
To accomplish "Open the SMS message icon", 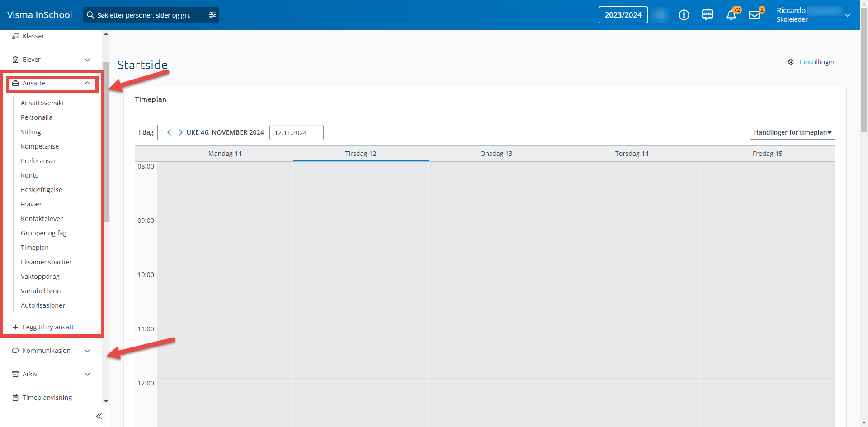I will (707, 15).
